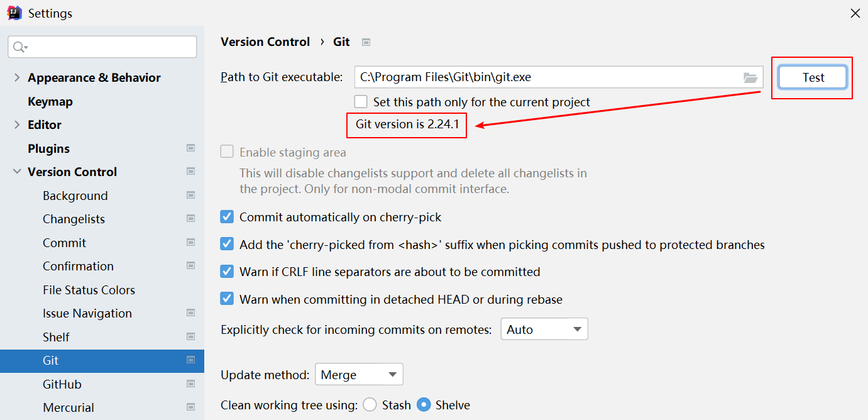Screen dimensions: 868x420
Task: Click Version Control in the breadcrumb
Action: [265, 42]
